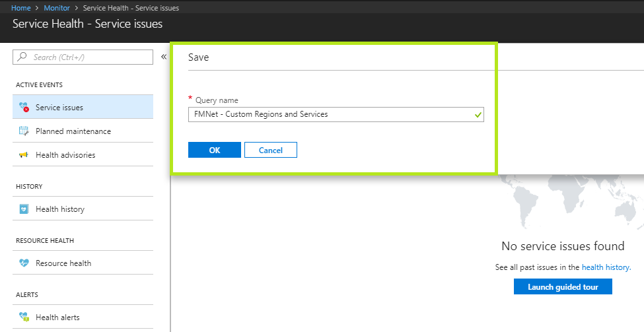Click the Service issues heart icon
644x332 pixels.
point(24,107)
